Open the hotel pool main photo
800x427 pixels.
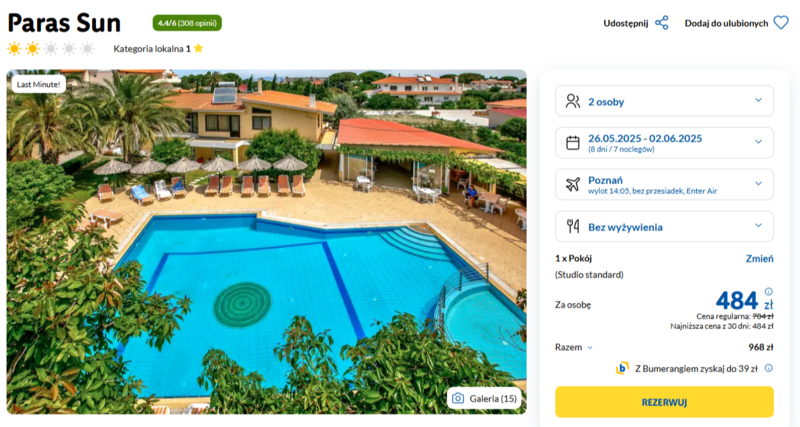[266, 242]
